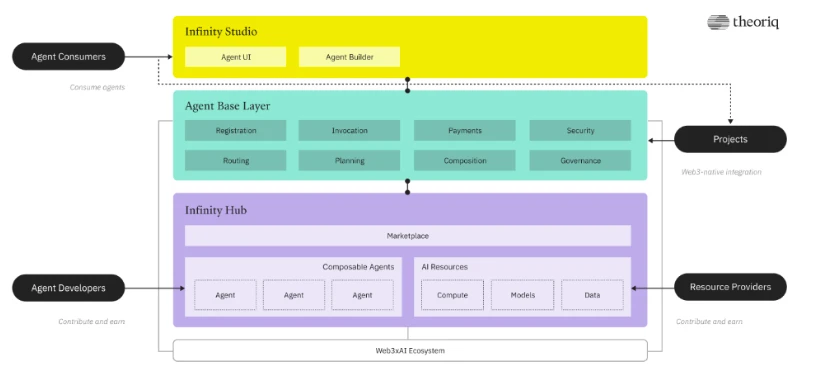
Task: Select the Agent Builder box
Action: (x=349, y=57)
